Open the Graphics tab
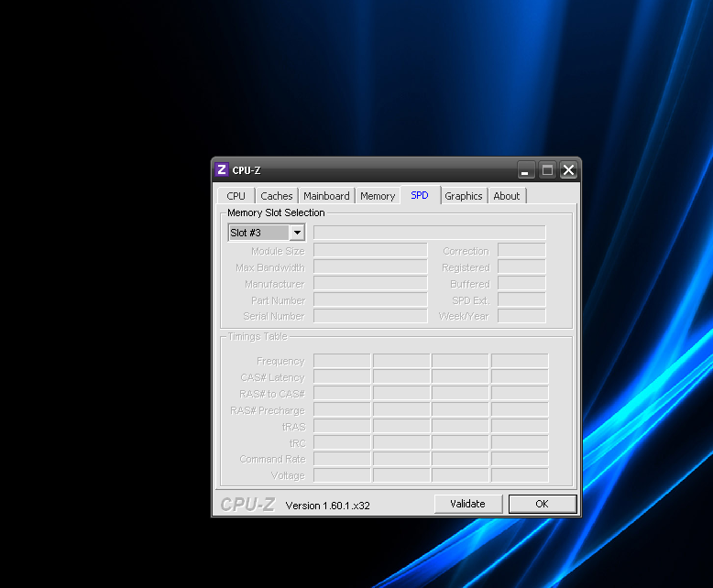 pyautogui.click(x=464, y=196)
